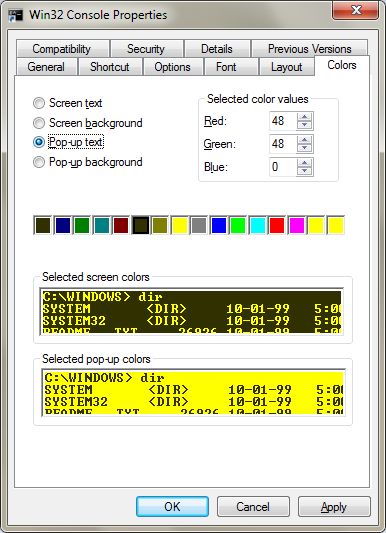
Task: Pick the magenta color swatch
Action: [x=297, y=225]
